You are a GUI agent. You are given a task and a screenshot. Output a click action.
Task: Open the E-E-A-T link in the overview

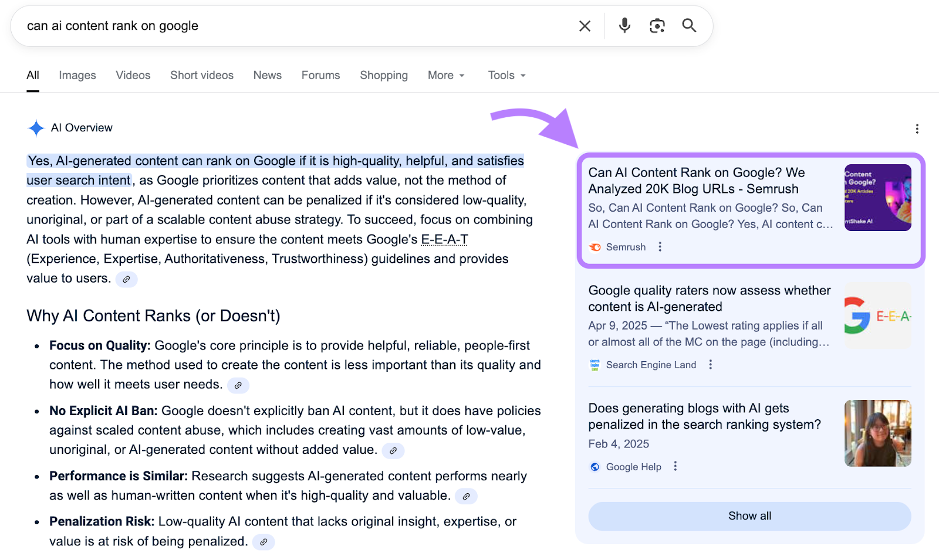click(x=444, y=239)
